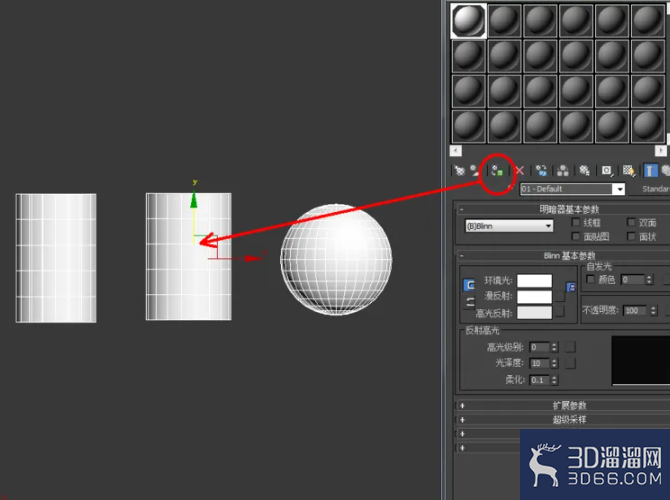Assign material to selection icon
The width and height of the screenshot is (670, 500).
[497, 171]
